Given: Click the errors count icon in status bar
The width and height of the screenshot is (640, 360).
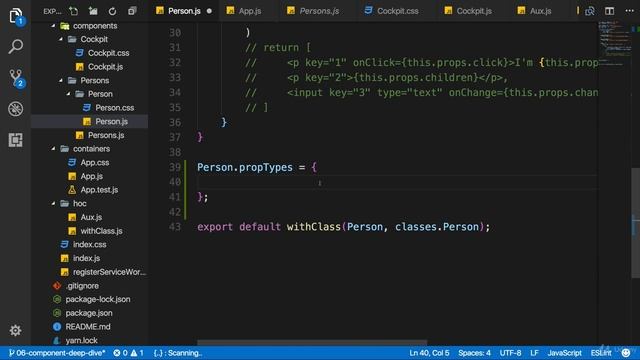Looking at the screenshot, I should [x=120, y=353].
